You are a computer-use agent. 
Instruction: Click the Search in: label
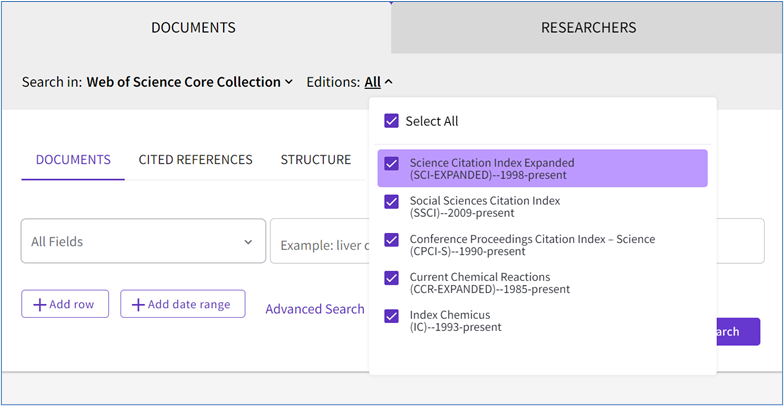point(52,82)
